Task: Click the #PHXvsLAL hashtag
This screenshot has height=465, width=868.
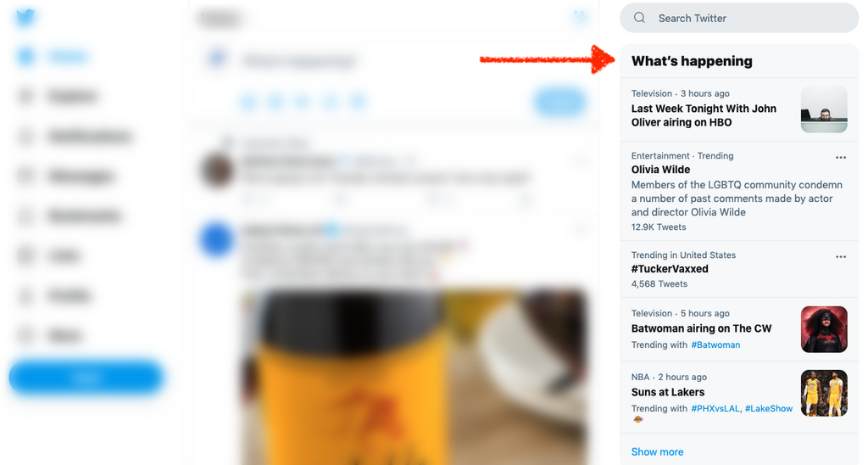Action: pos(715,408)
